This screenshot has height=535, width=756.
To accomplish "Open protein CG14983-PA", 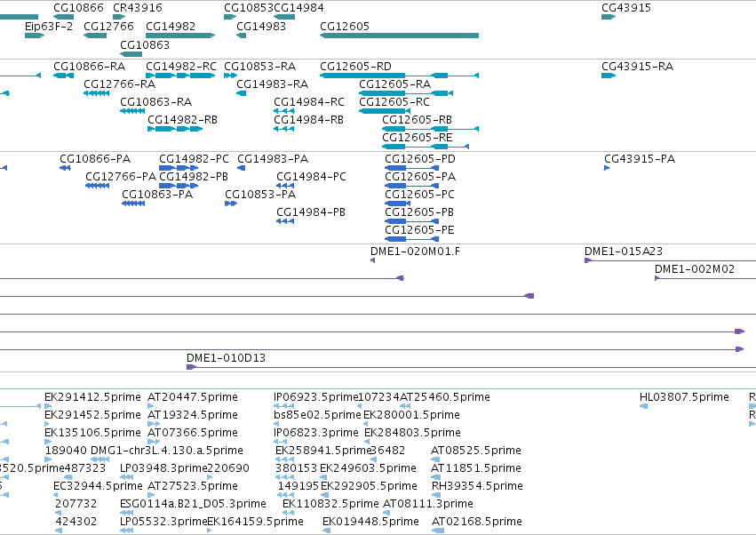I will pyautogui.click(x=273, y=159).
